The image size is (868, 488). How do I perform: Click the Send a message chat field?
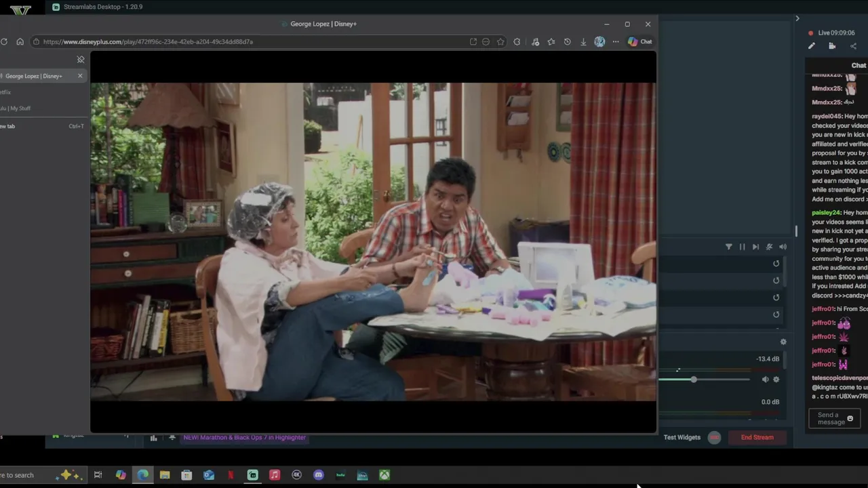[835, 419]
